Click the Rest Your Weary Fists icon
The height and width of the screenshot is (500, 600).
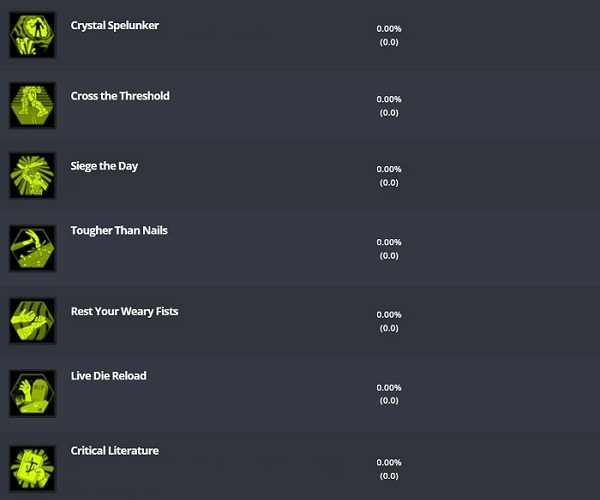click(33, 321)
